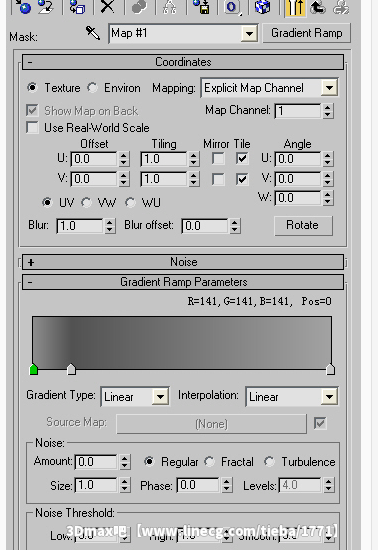Enable Use Real-World Scale checkbox

coord(32,127)
